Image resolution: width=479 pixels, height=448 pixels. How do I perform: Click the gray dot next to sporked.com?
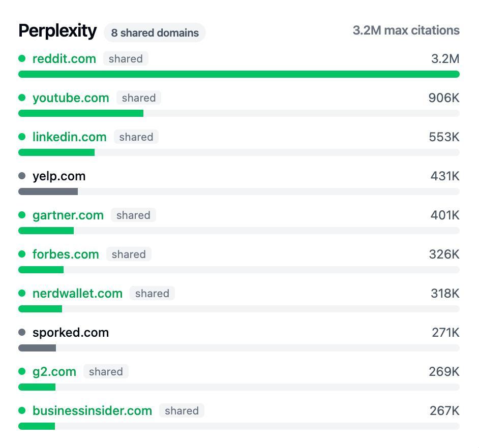click(x=22, y=332)
